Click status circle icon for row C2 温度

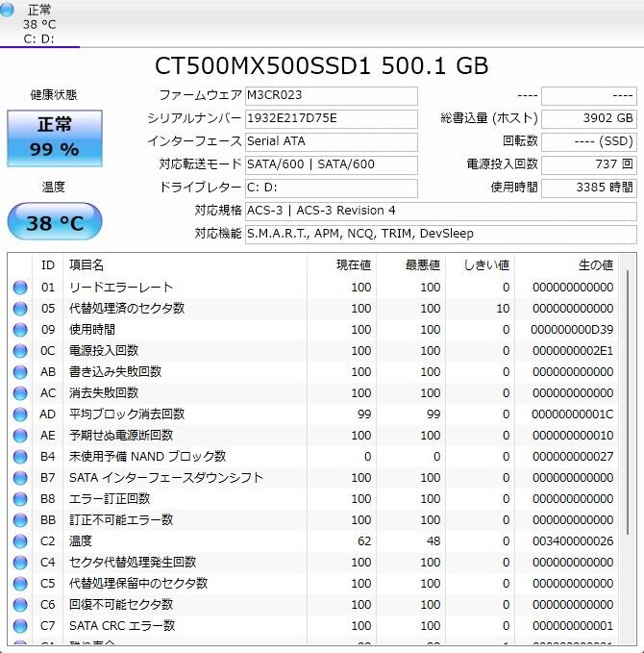coord(20,541)
